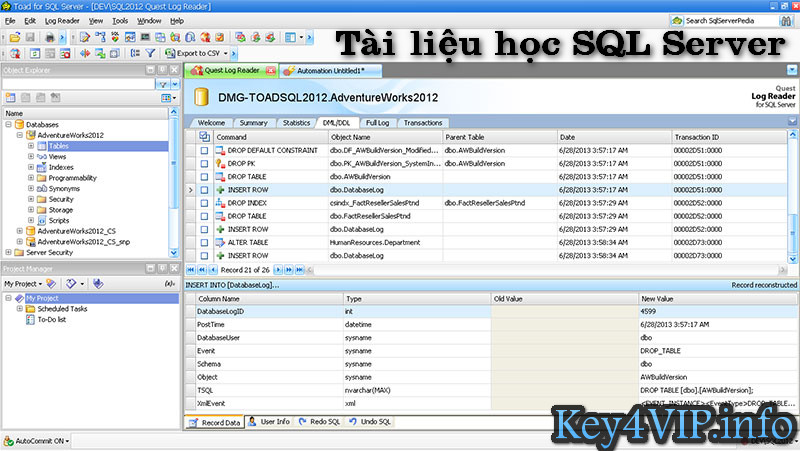The height and width of the screenshot is (451, 800).
Task: Select the Tables tree item
Action: (59, 146)
